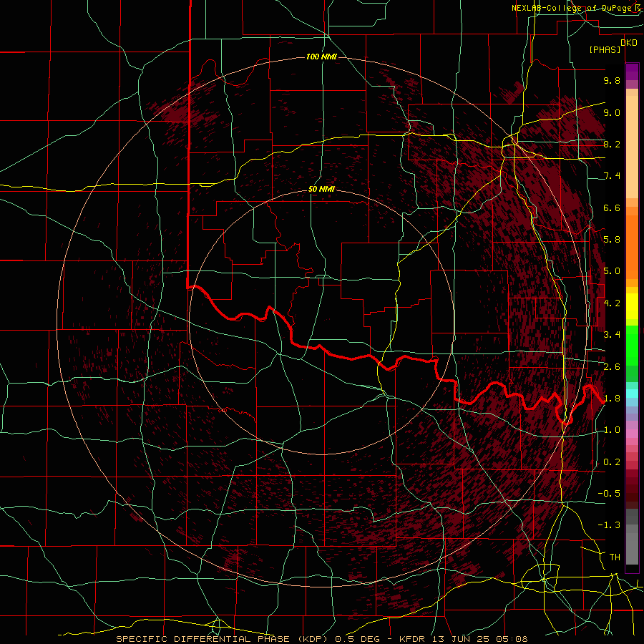This screenshot has height=644, width=644.
Task: Select the 5.0 legend value
Action: 612,271
